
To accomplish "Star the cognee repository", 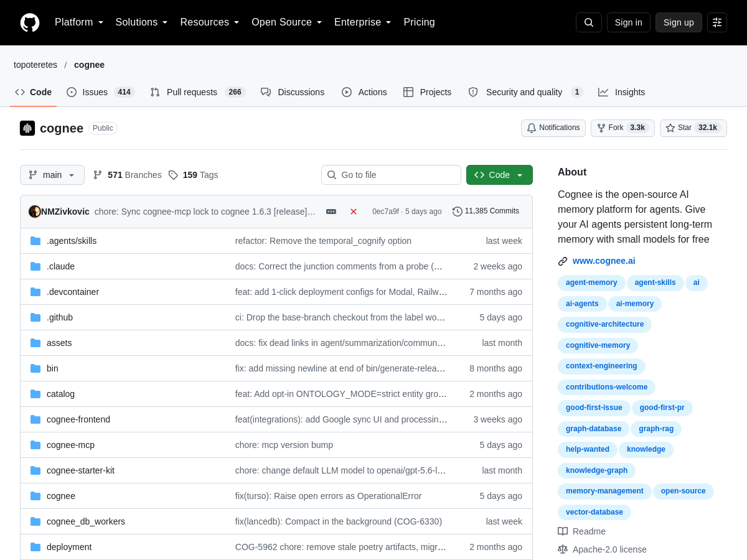I will [693, 128].
